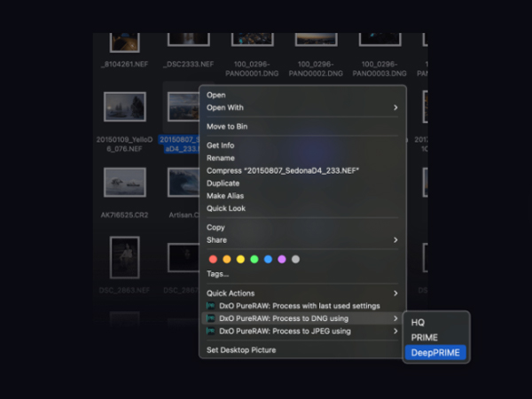Image resolution: width=532 pixels, height=399 pixels.
Task: Select the AK7I6525.CR2 thumbnail
Action: pos(125,182)
